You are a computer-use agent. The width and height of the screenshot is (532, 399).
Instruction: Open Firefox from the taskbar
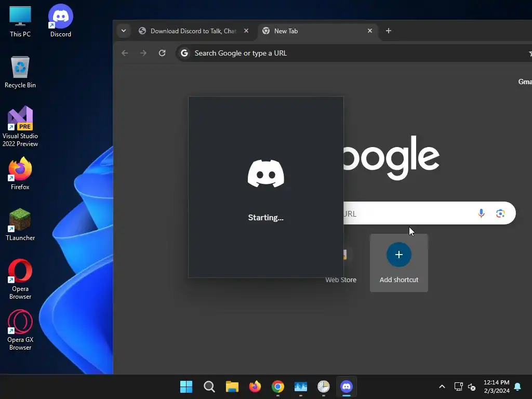(255, 387)
